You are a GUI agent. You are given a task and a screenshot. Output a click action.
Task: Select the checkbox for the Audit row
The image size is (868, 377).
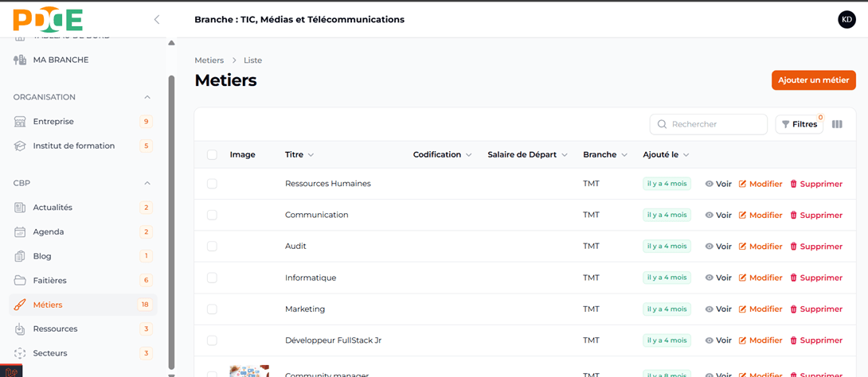212,247
